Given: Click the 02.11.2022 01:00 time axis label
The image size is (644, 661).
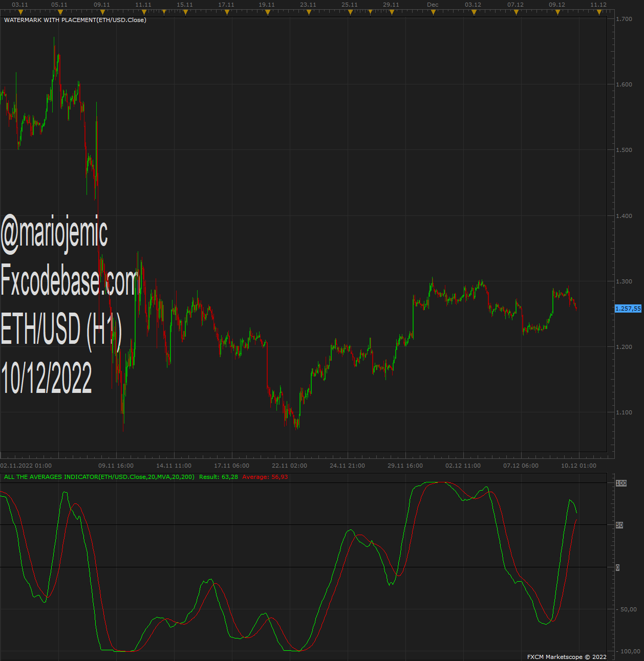Looking at the screenshot, I should tap(26, 466).
